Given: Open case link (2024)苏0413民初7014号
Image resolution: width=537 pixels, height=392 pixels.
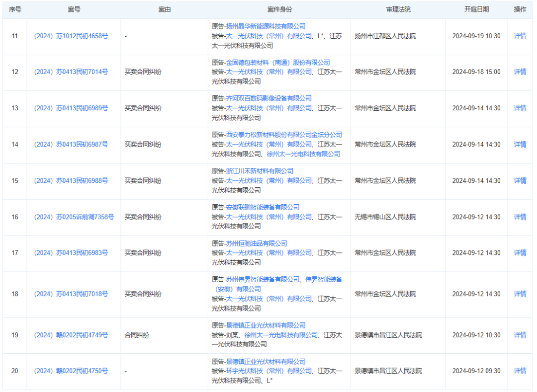Looking at the screenshot, I should (x=71, y=72).
